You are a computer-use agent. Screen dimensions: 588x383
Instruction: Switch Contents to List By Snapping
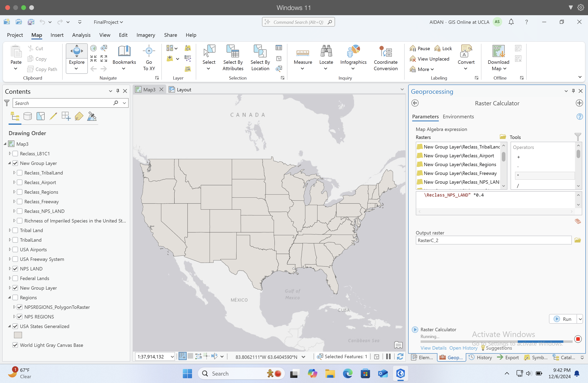click(x=66, y=116)
